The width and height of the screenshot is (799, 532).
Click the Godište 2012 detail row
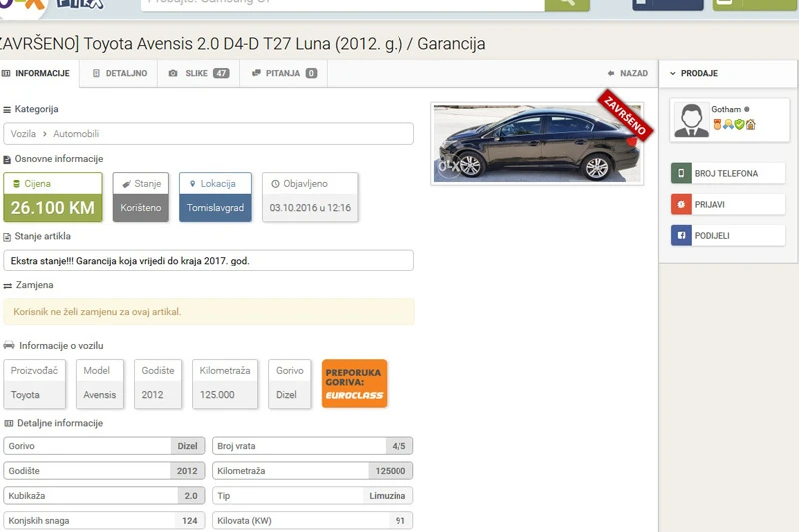[x=104, y=471]
